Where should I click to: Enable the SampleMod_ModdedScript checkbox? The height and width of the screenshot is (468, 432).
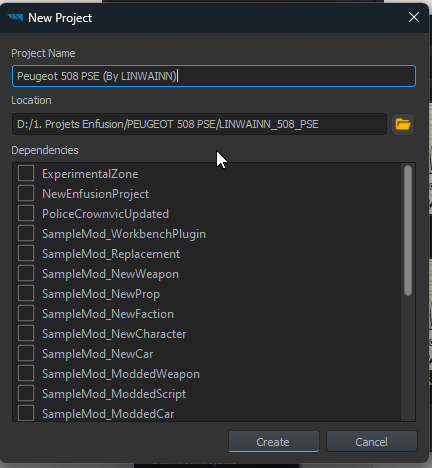pos(26,393)
